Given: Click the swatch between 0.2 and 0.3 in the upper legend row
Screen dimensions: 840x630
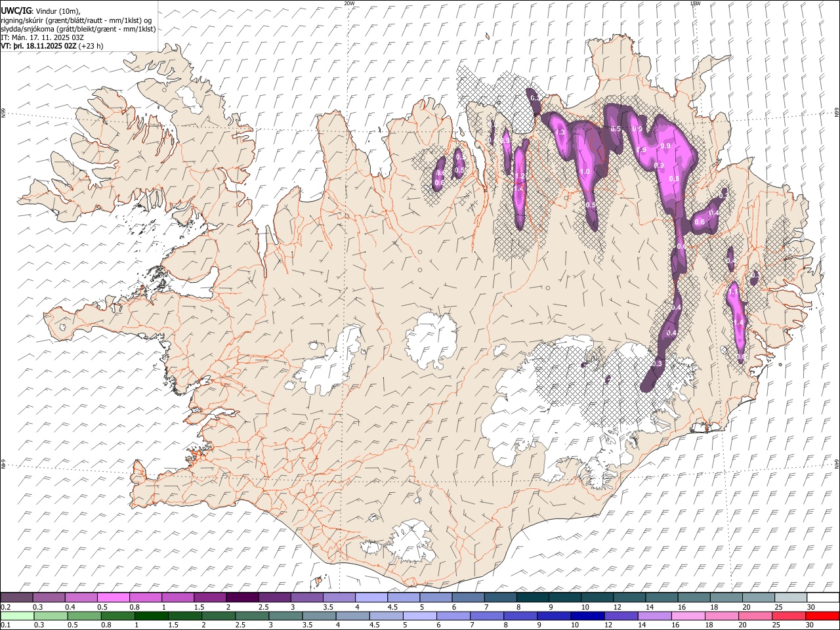Looking at the screenshot, I should click(16, 598).
